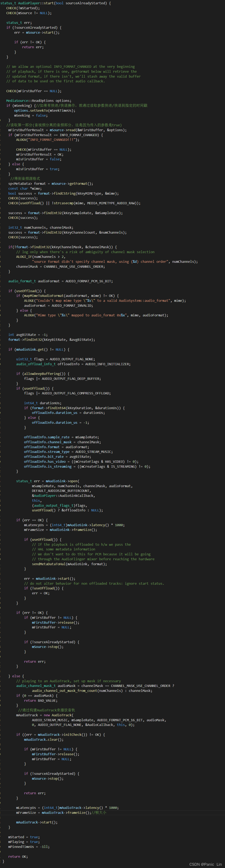
Task: Select the mFrameSize = mAudioSink->frameSize(); line
Action: coord(61,530)
